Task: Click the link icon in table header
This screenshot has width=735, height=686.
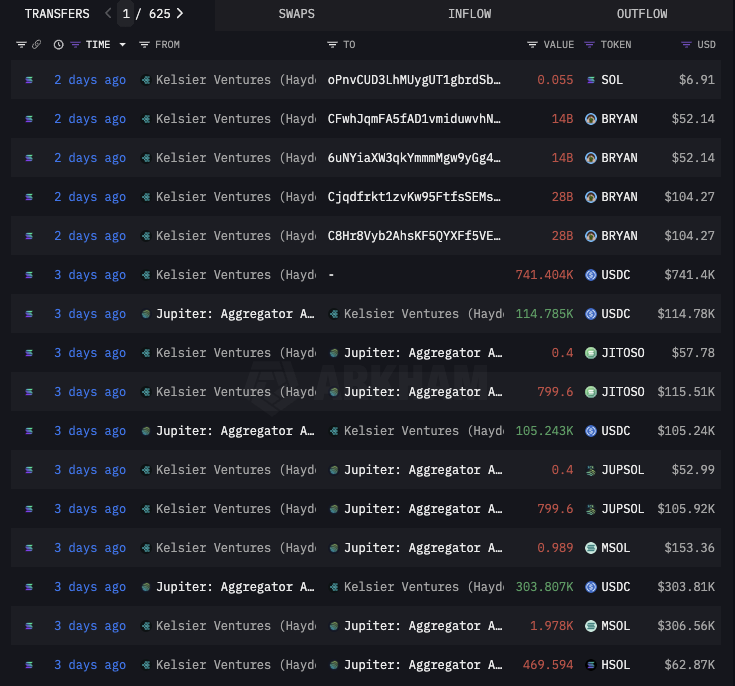Action: (x=37, y=45)
